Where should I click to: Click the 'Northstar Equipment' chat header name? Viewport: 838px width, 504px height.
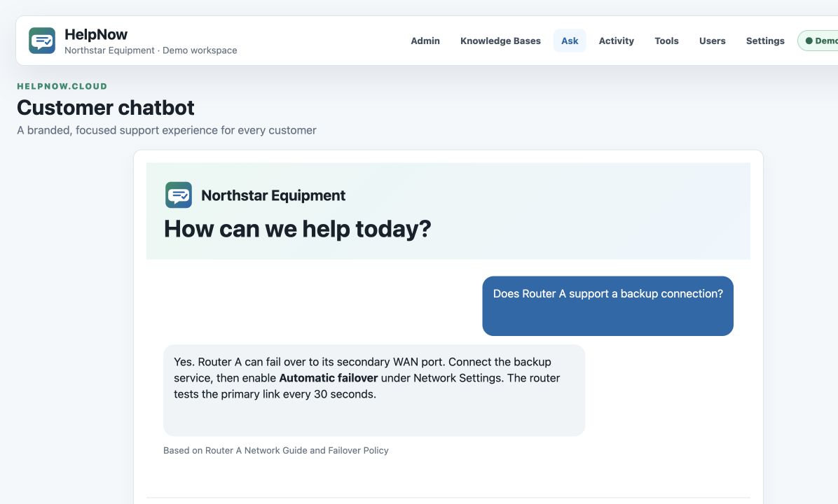(x=273, y=195)
